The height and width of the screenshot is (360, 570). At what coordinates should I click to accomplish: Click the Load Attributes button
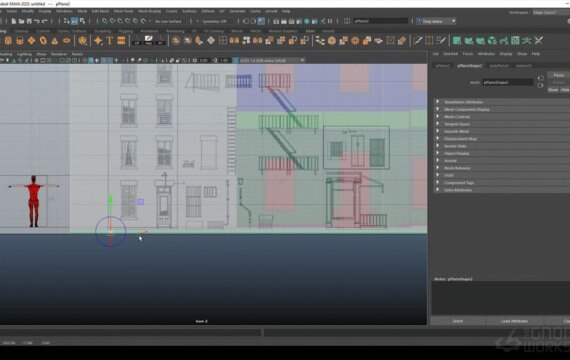click(514, 321)
